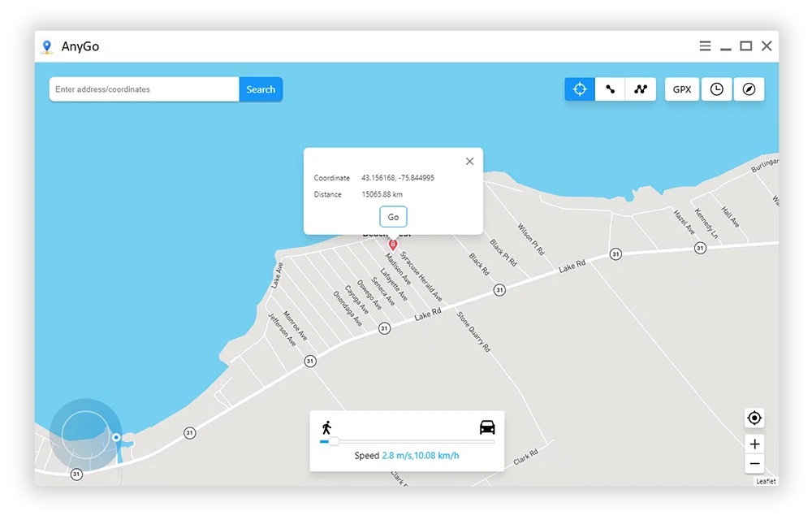Select the walking speed icon
This screenshot has height=520, width=812.
326,427
